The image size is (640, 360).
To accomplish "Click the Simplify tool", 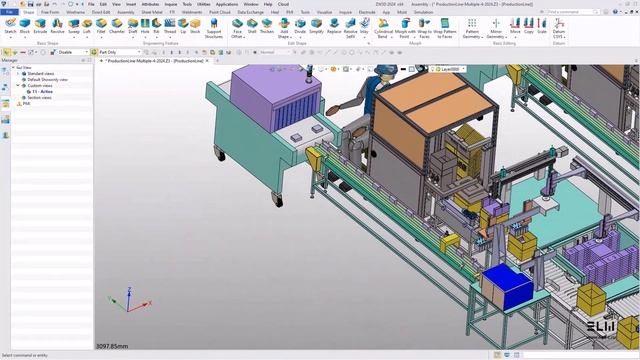I will coord(316,26).
